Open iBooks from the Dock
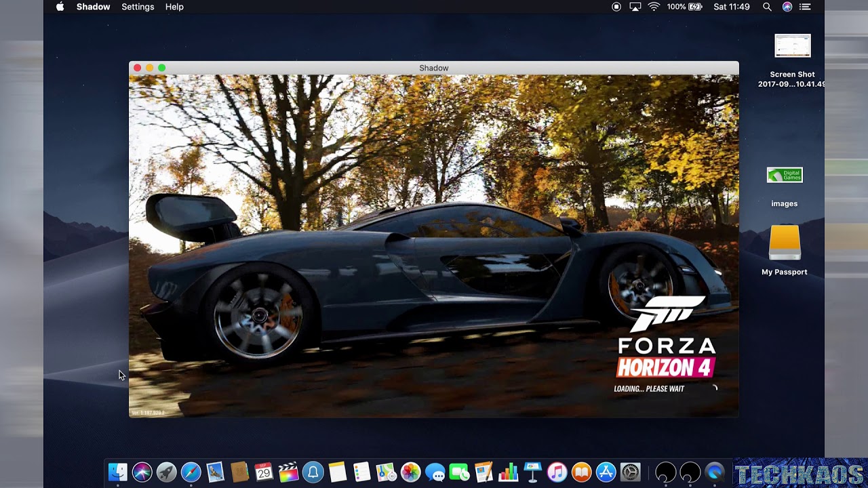Screen dimensions: 868x488 [x=582, y=472]
